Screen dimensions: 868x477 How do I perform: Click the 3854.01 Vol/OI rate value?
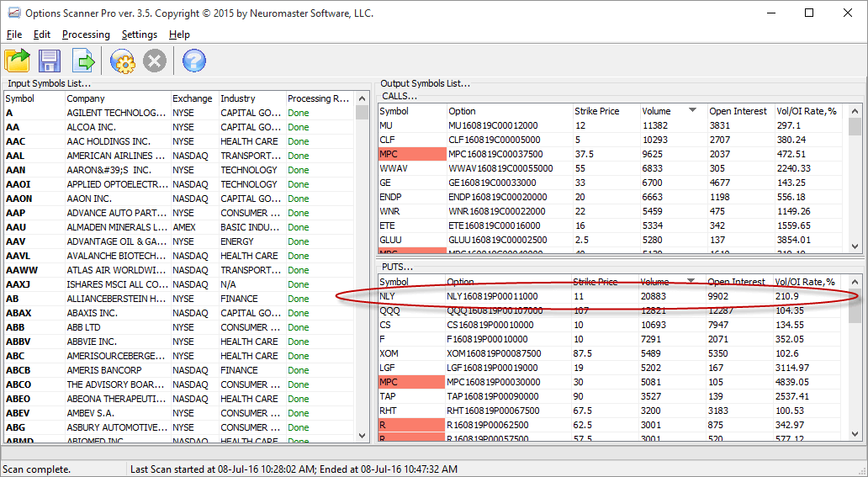point(793,240)
